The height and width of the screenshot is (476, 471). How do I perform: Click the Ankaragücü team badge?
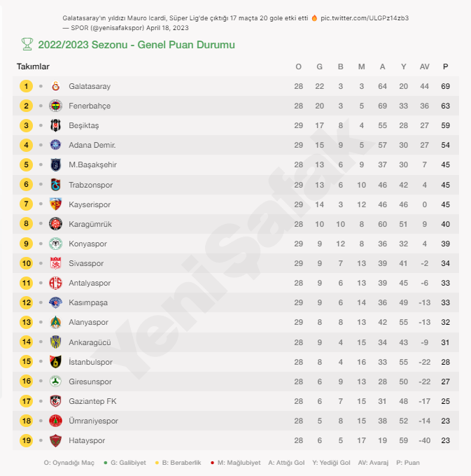tap(55, 342)
